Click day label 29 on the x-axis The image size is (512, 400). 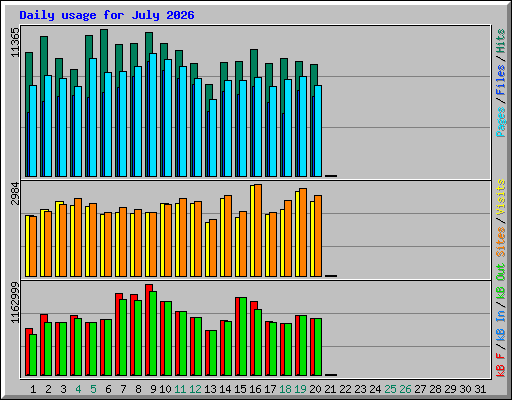tap(450, 389)
